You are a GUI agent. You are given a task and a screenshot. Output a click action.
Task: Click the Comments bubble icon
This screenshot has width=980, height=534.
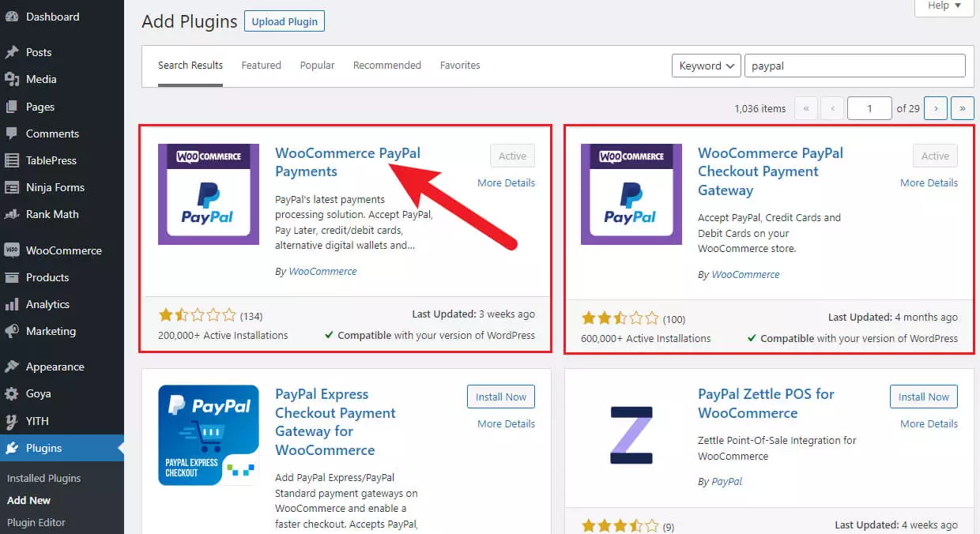coord(12,133)
